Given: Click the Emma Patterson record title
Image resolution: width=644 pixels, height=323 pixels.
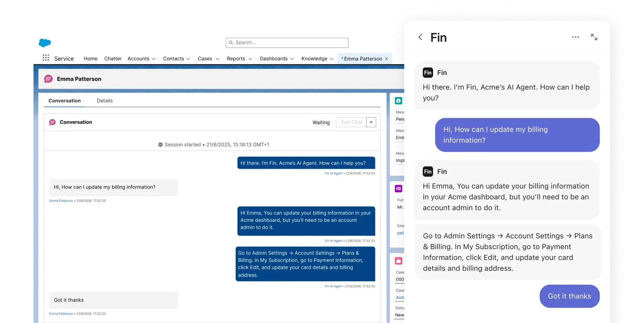Looking at the screenshot, I should tap(79, 79).
